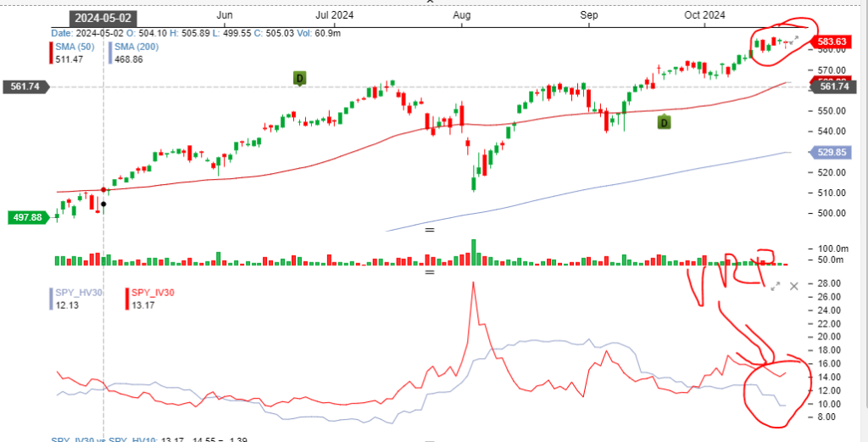Image resolution: width=868 pixels, height=442 pixels.
Task: Click the black crosshair dot on the candle
Action: tap(103, 204)
